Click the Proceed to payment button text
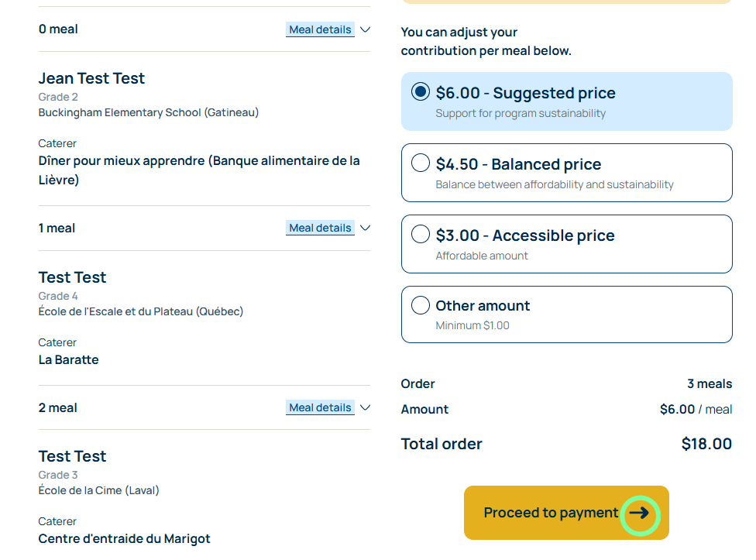 pos(551,513)
